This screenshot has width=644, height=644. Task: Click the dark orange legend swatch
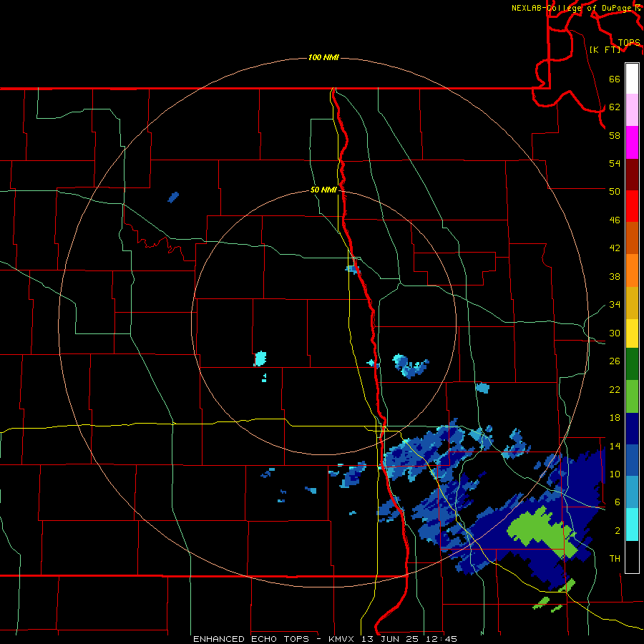(632, 238)
